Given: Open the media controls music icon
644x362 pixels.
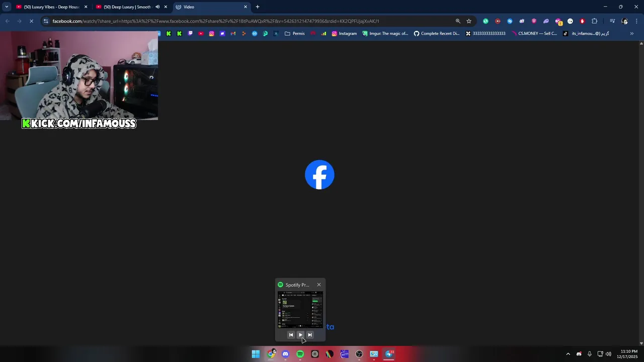Looking at the screenshot, I should 612,21.
